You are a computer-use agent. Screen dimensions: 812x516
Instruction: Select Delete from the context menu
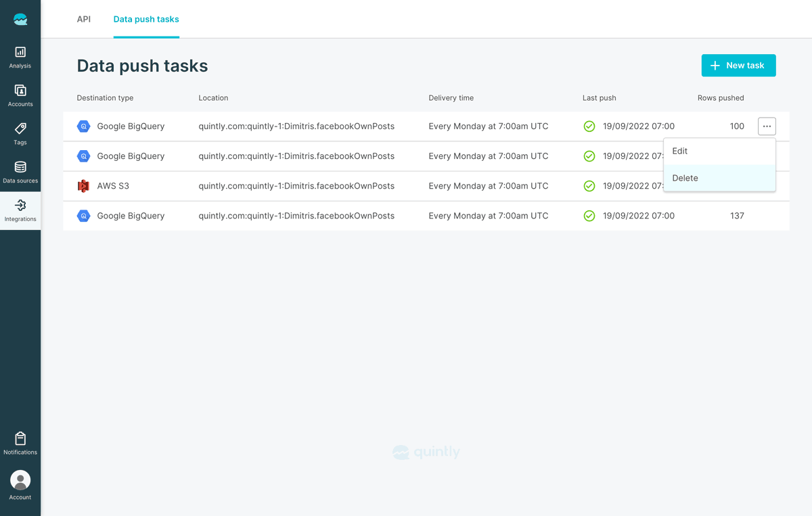[x=719, y=178]
